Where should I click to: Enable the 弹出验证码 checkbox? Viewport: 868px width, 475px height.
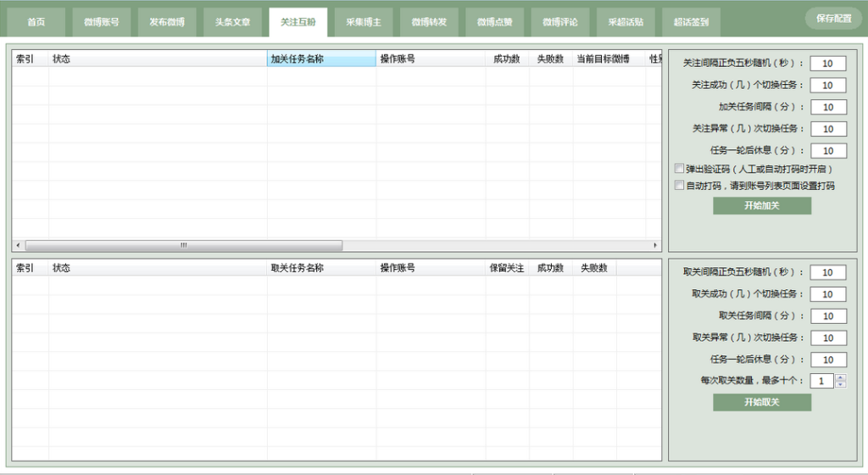click(x=679, y=169)
